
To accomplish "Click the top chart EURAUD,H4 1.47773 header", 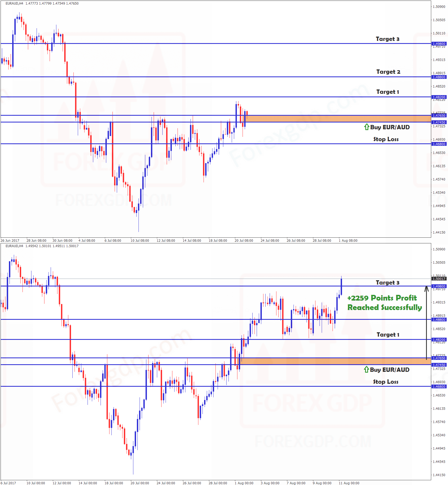I will tap(42, 4).
